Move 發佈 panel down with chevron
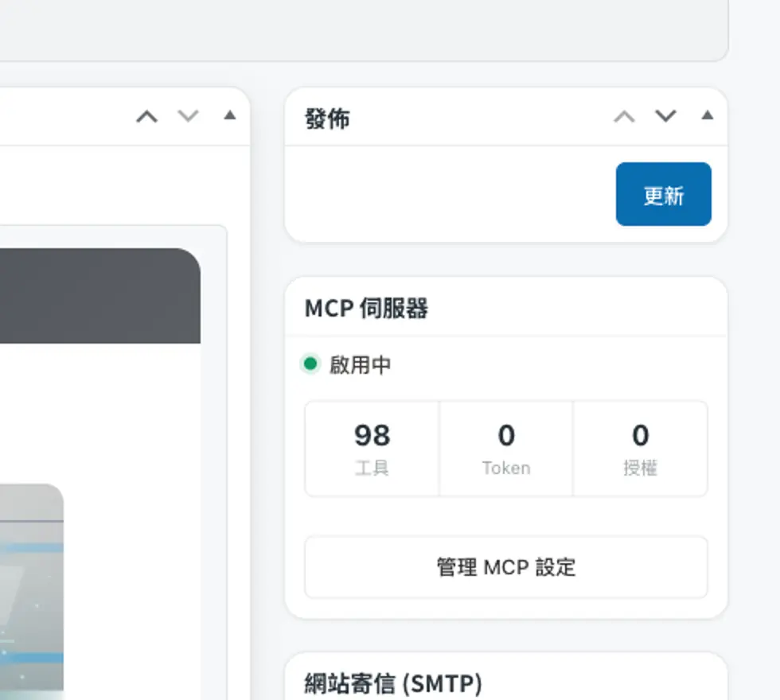 (x=665, y=116)
